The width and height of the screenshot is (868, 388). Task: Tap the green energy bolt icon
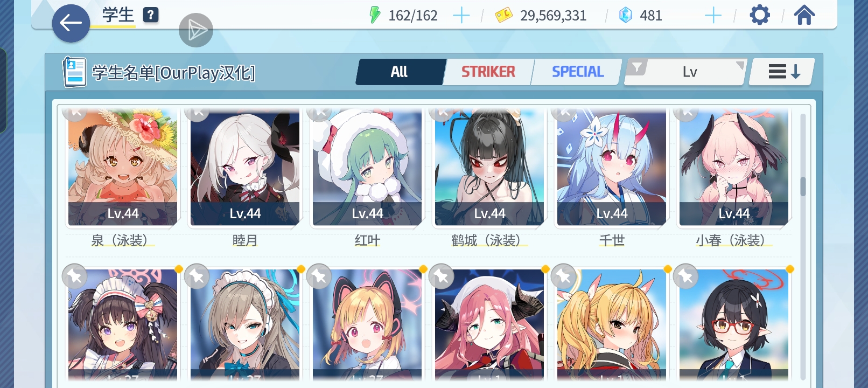coord(375,15)
